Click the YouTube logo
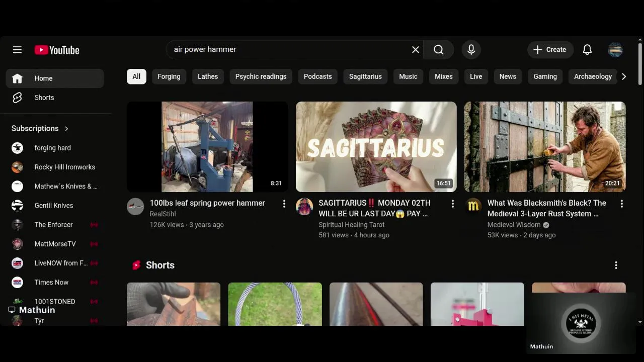The image size is (644, 362). pyautogui.click(x=57, y=50)
